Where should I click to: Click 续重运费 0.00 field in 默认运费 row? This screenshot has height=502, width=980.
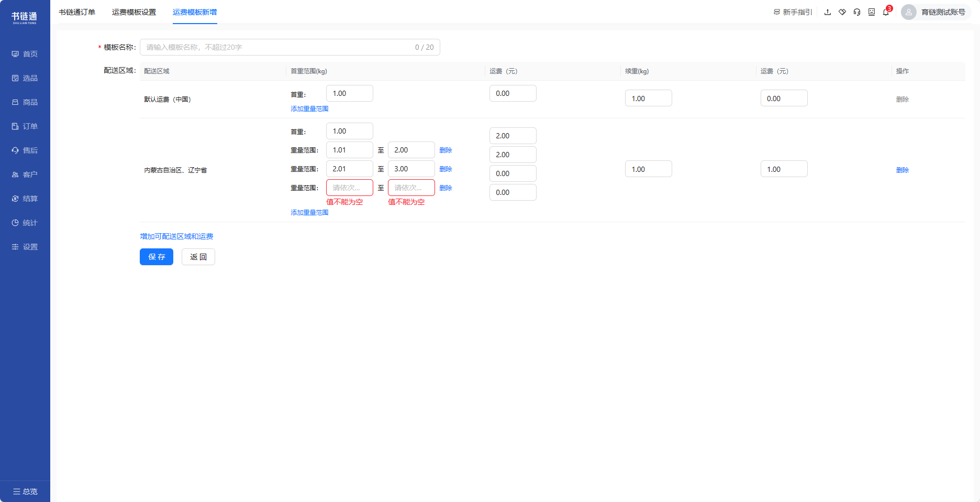(x=784, y=98)
